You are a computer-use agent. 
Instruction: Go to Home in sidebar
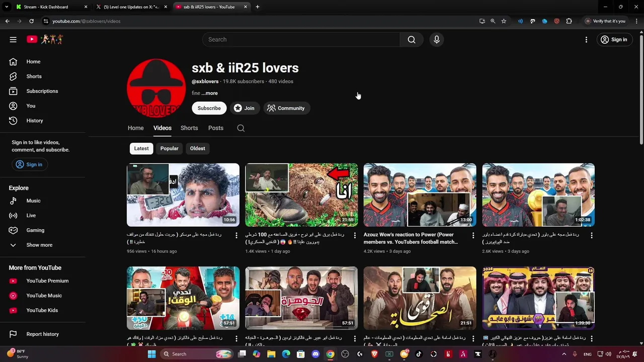point(43,61)
